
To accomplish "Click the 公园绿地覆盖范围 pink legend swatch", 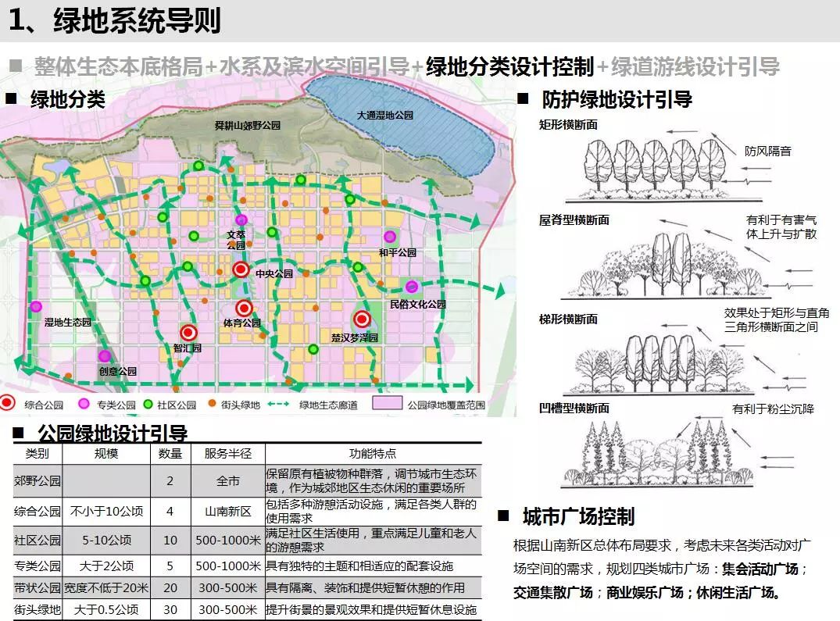I will 388,403.
